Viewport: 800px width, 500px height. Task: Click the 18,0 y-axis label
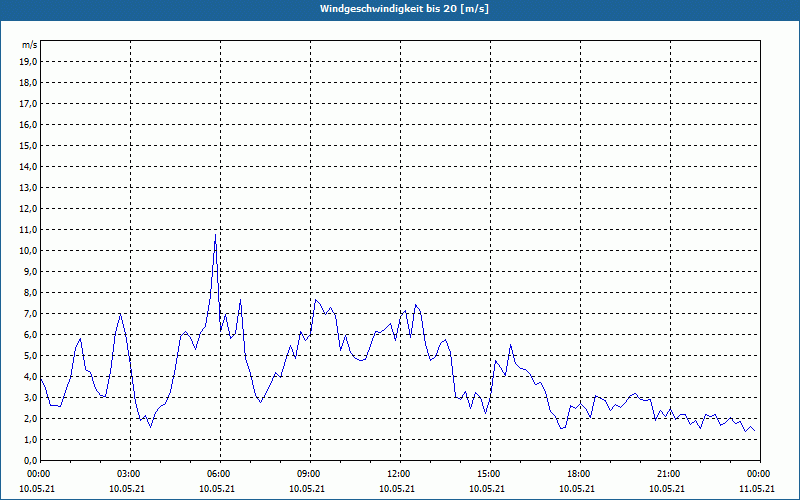pyautogui.click(x=28, y=83)
